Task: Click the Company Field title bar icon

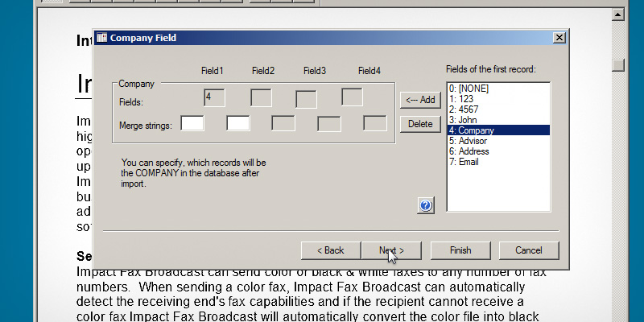Action: [x=102, y=38]
